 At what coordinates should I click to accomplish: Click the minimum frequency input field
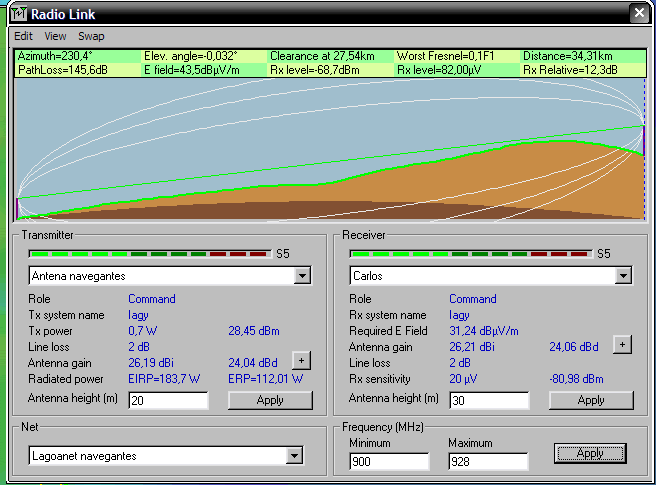coord(388,461)
